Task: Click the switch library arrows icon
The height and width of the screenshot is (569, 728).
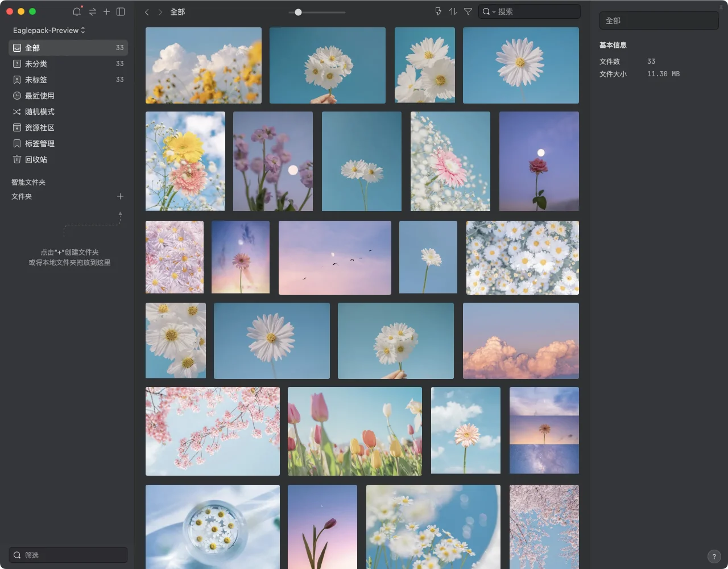Action: pyautogui.click(x=92, y=11)
